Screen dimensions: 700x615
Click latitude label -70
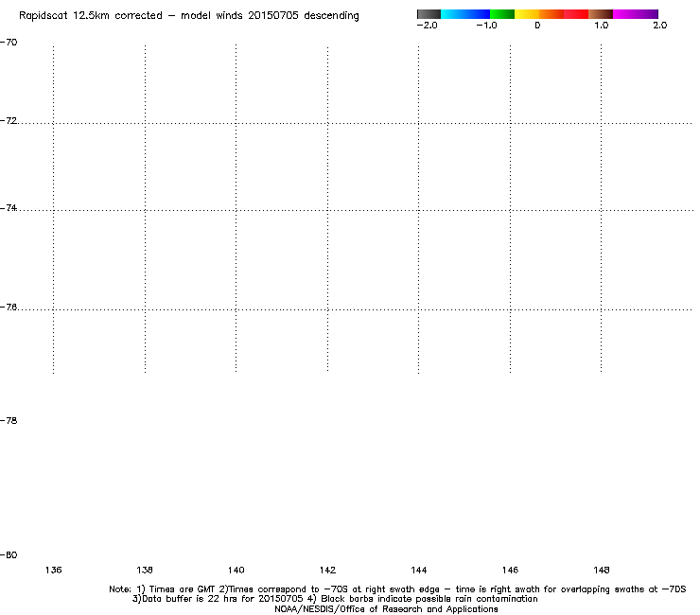(x=9, y=43)
